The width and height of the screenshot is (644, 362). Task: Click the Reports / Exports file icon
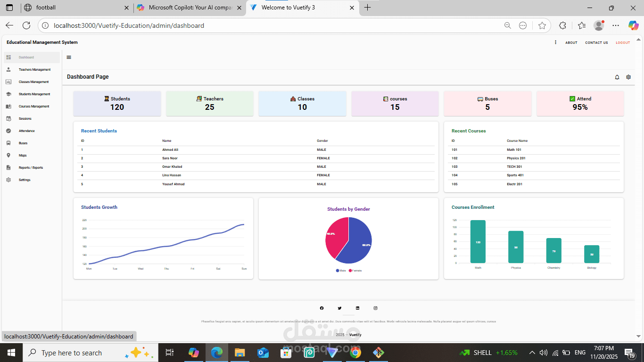tap(8, 168)
